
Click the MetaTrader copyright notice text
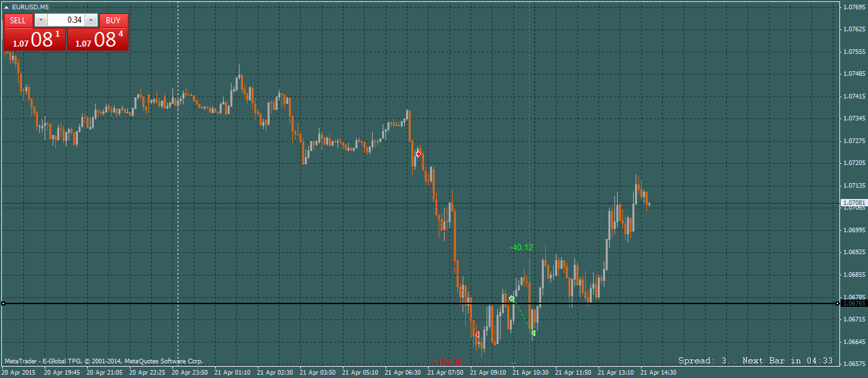point(103,361)
